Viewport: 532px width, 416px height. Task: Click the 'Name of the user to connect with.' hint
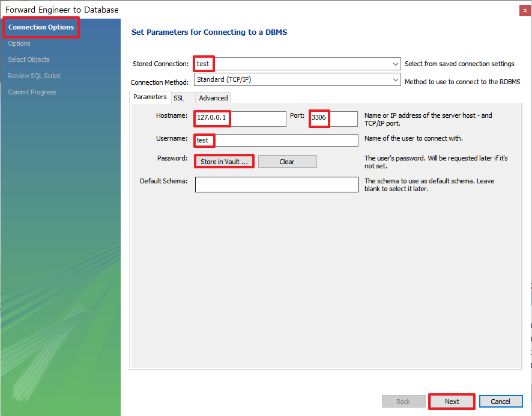point(414,138)
